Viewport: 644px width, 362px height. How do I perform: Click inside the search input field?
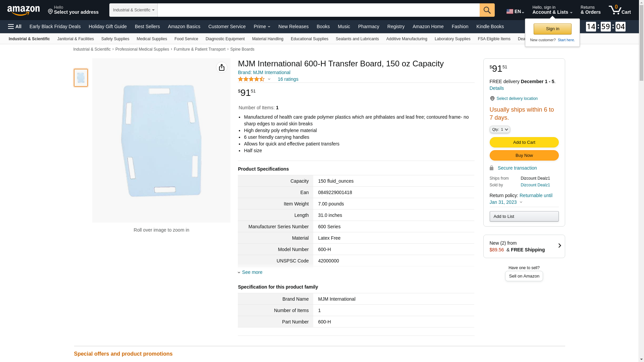pos(318,10)
